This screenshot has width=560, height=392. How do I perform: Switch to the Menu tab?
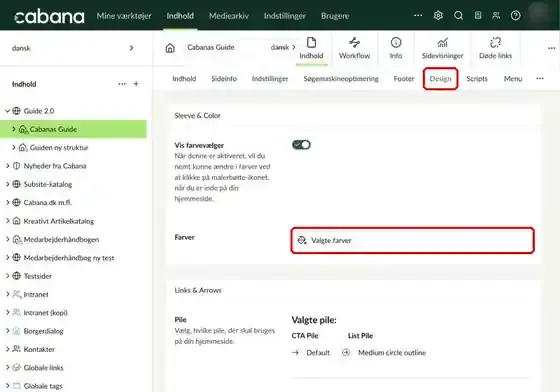513,79
